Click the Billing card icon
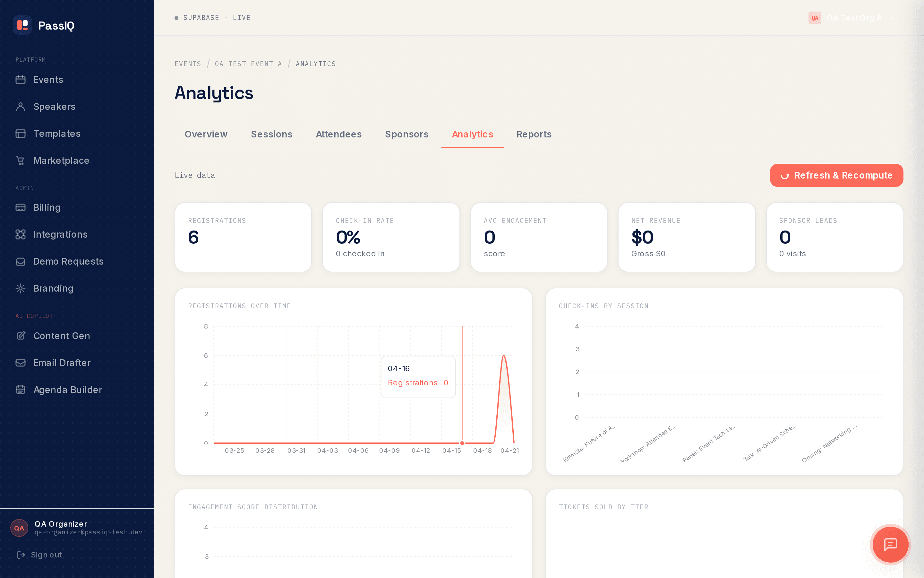The image size is (924, 578). pos(21,207)
